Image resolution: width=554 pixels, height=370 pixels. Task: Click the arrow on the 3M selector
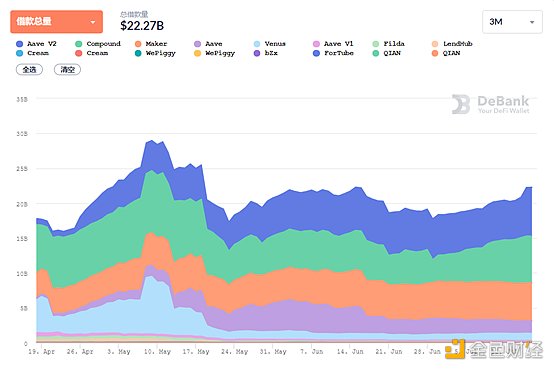point(532,22)
